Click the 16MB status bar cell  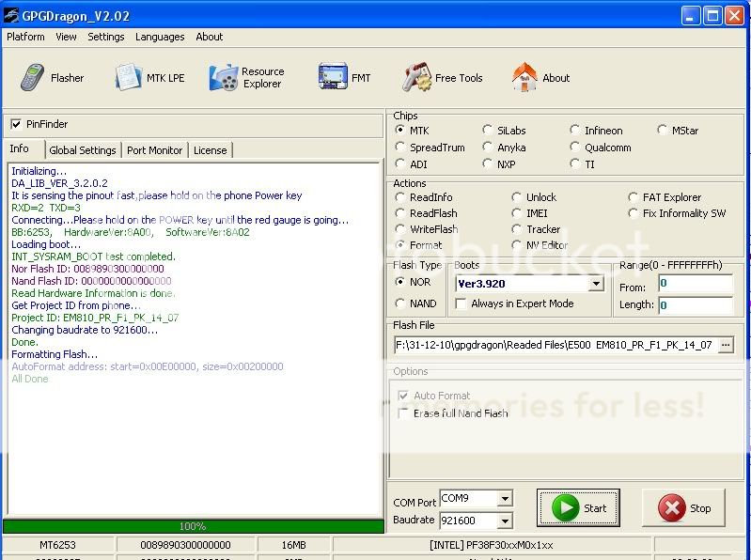click(x=293, y=545)
